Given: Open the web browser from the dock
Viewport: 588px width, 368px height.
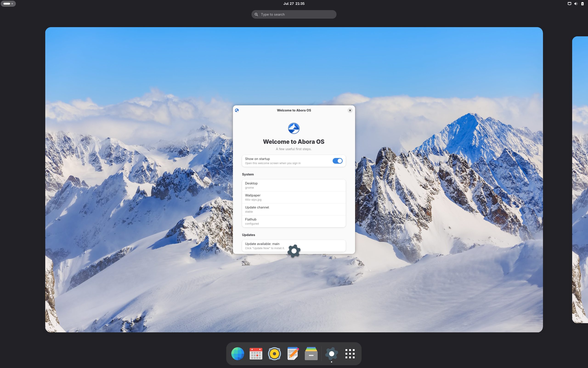Looking at the screenshot, I should [x=237, y=354].
